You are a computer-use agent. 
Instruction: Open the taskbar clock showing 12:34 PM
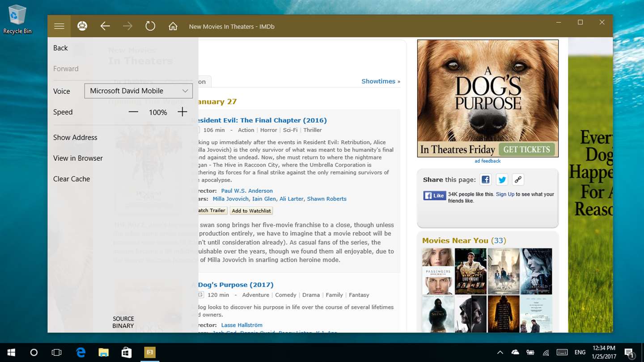pyautogui.click(x=604, y=353)
